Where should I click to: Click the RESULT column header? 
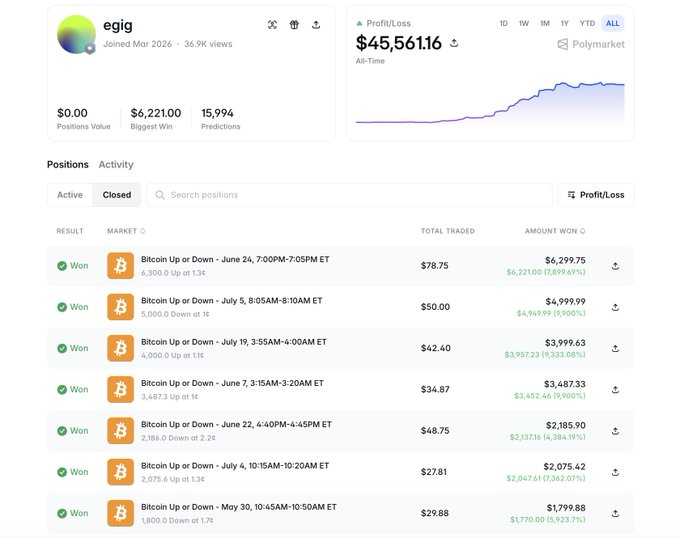[x=70, y=231]
